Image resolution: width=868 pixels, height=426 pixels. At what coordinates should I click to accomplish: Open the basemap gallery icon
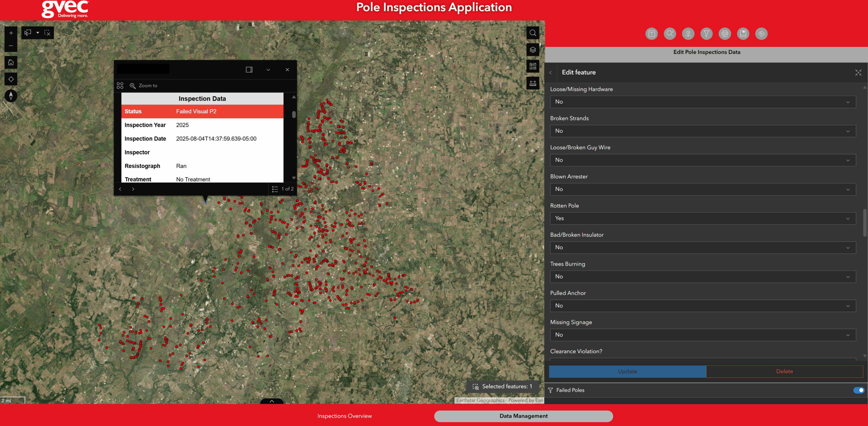coord(533,66)
